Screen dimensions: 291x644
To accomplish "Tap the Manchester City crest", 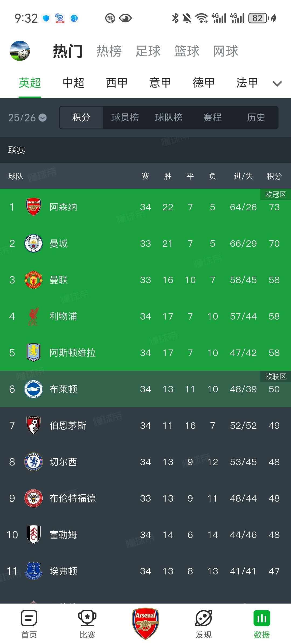I will 33,244.
